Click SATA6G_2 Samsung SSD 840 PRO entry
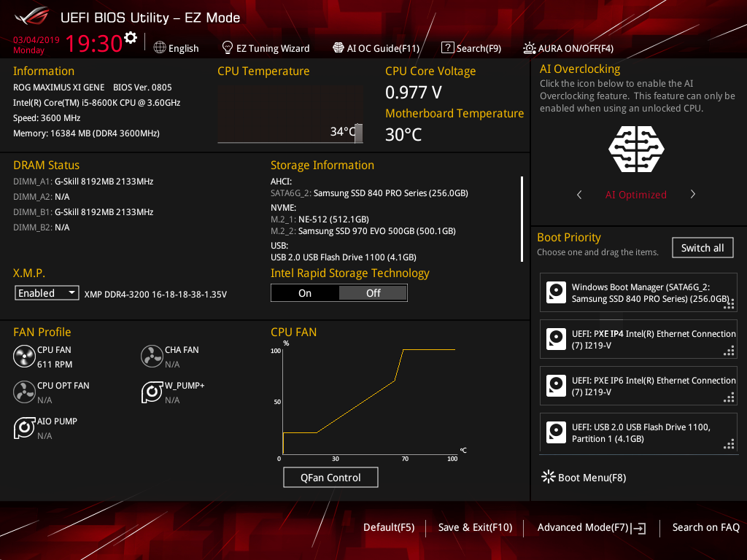Viewport: 747px width, 560px height. [369, 192]
